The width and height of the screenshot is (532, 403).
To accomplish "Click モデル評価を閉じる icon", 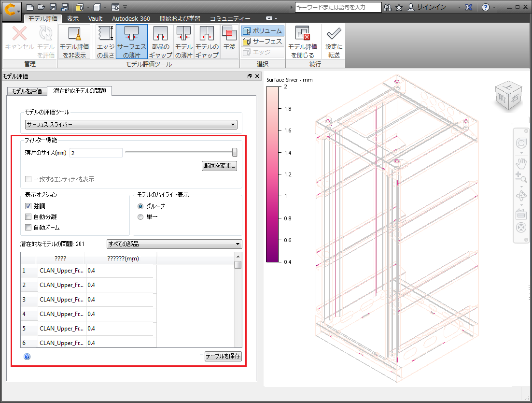I will pos(303,42).
